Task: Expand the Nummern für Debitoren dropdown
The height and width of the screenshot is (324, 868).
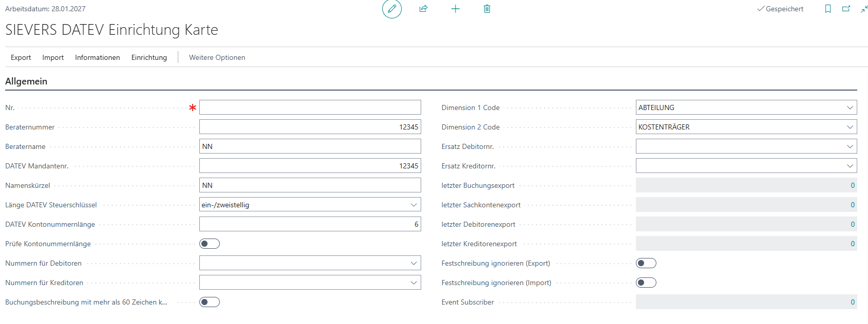Action: [x=414, y=263]
